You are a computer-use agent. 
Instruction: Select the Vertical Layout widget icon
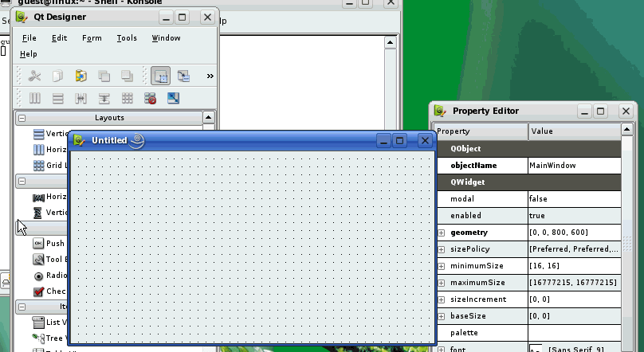(x=38, y=134)
